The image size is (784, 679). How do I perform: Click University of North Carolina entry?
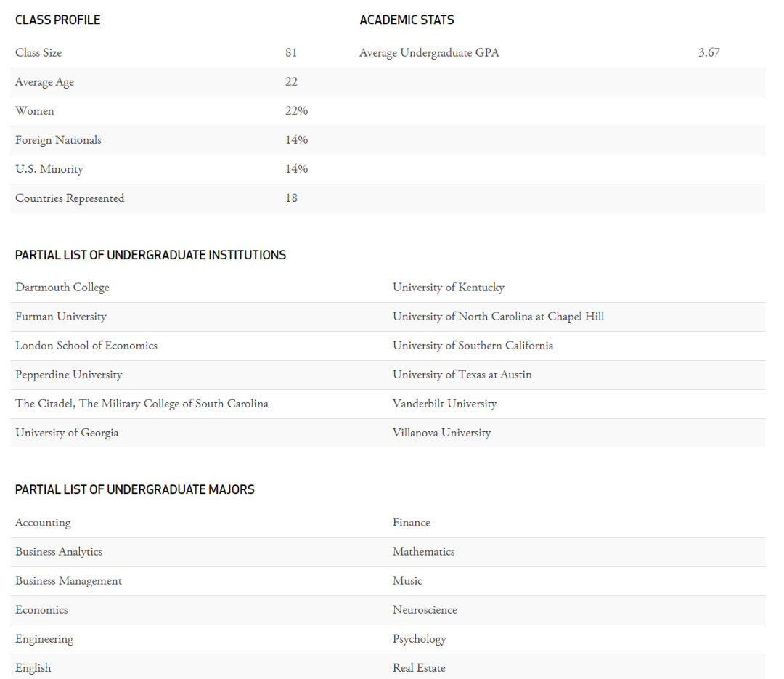[x=498, y=317]
